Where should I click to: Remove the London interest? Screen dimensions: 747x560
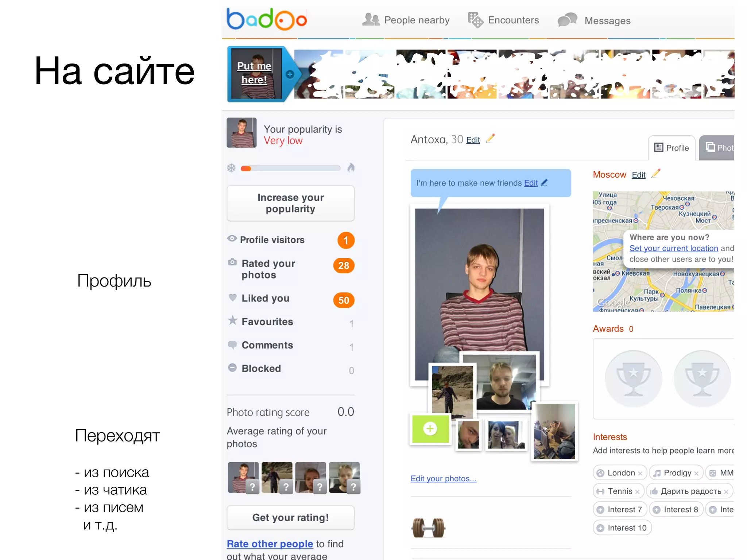click(640, 474)
